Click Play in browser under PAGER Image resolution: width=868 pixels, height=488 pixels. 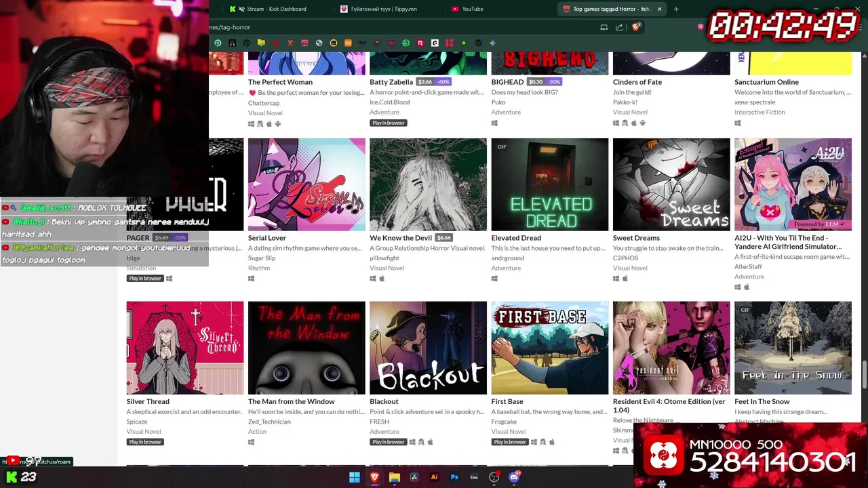(x=145, y=279)
